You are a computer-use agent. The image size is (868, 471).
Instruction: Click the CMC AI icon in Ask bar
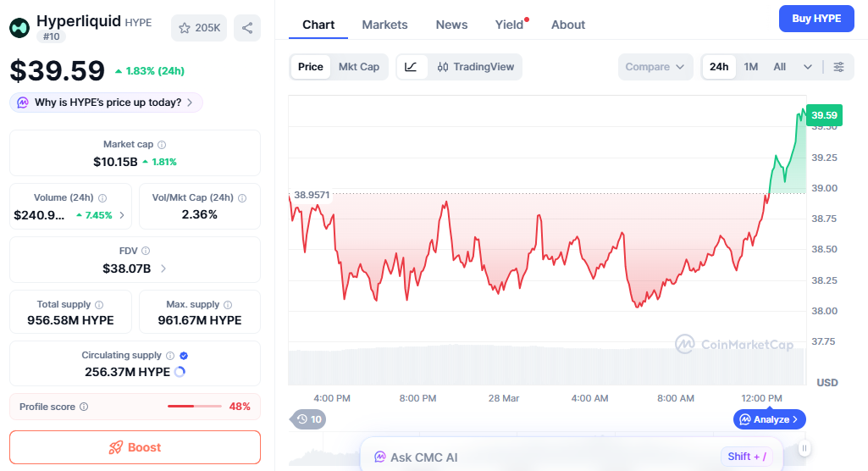[379, 457]
